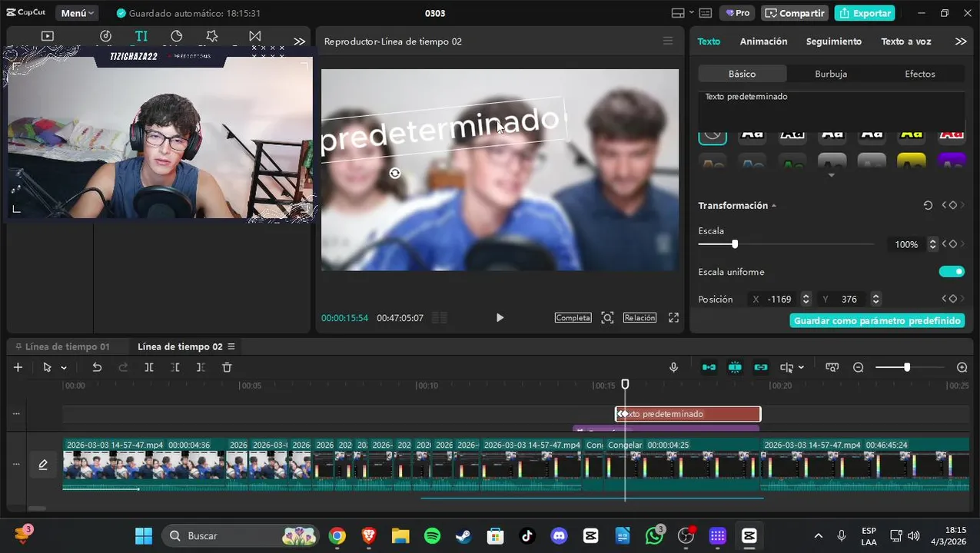Add keyframe for Posición
Image resolution: width=980 pixels, height=553 pixels.
[x=953, y=300]
